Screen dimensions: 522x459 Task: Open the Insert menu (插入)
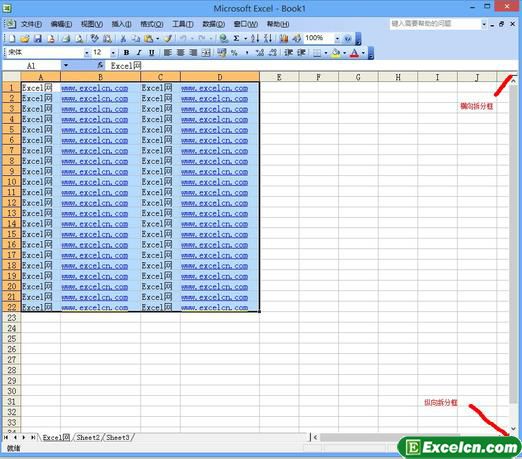point(121,24)
